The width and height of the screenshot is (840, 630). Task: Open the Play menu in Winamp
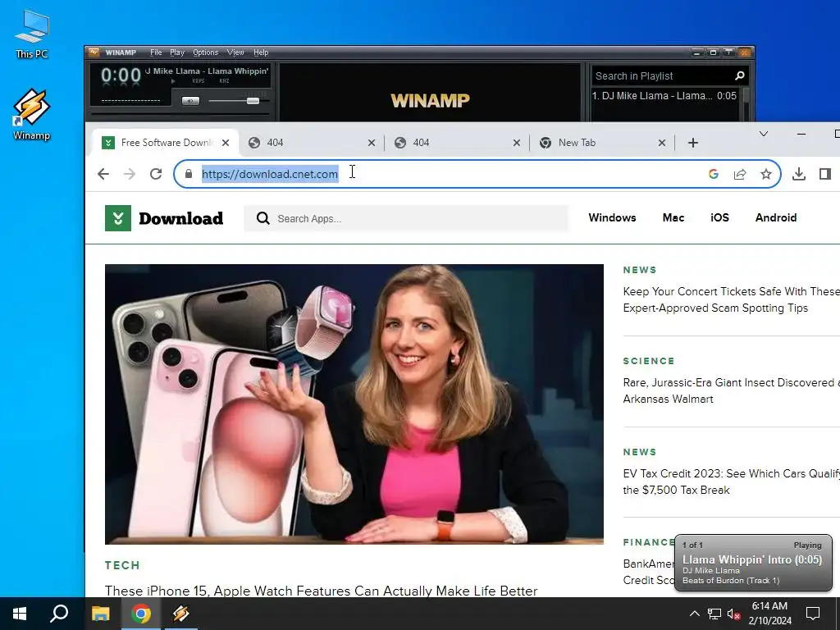point(177,52)
